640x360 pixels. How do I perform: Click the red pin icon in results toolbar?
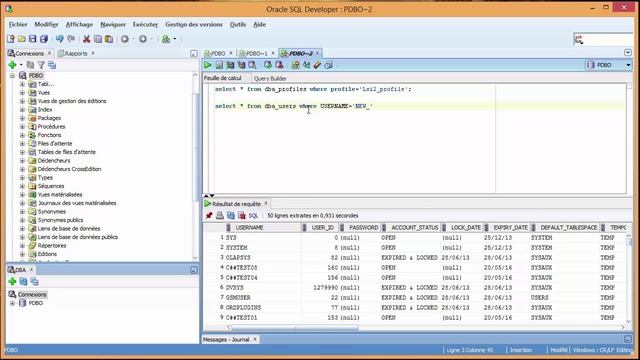(209, 216)
